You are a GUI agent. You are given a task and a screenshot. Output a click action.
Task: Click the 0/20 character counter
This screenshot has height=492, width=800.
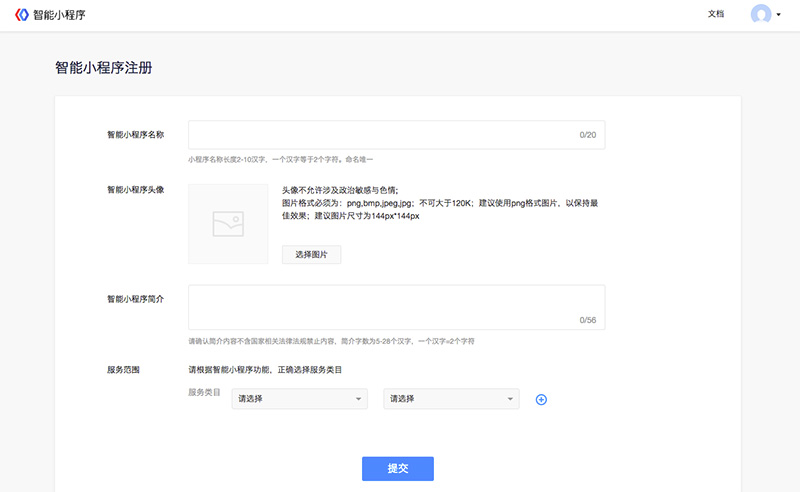[x=587, y=135]
